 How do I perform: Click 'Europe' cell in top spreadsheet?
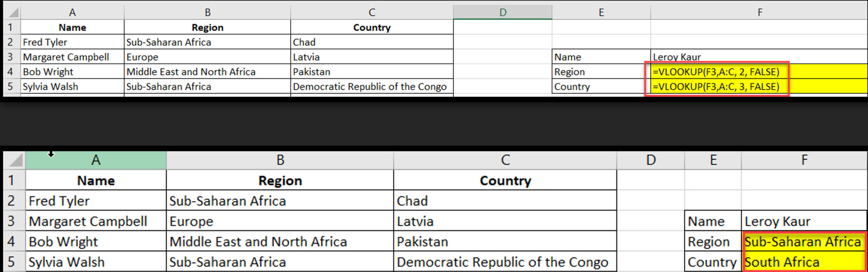(x=207, y=57)
